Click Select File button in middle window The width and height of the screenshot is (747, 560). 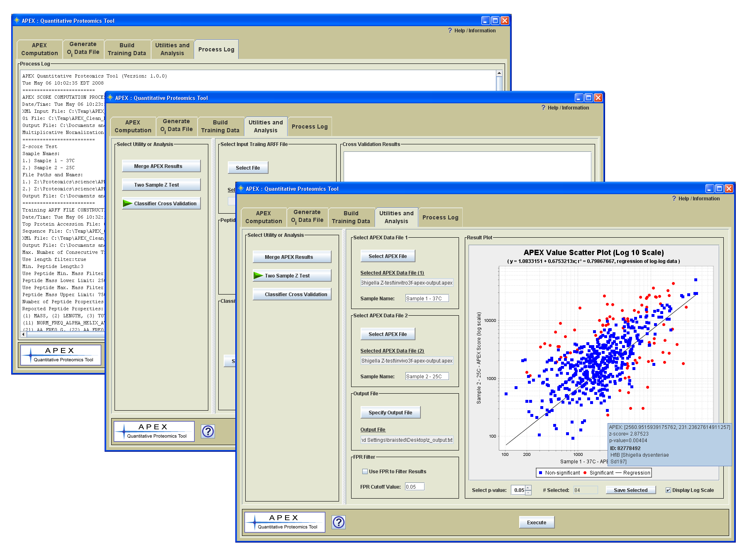coord(248,168)
